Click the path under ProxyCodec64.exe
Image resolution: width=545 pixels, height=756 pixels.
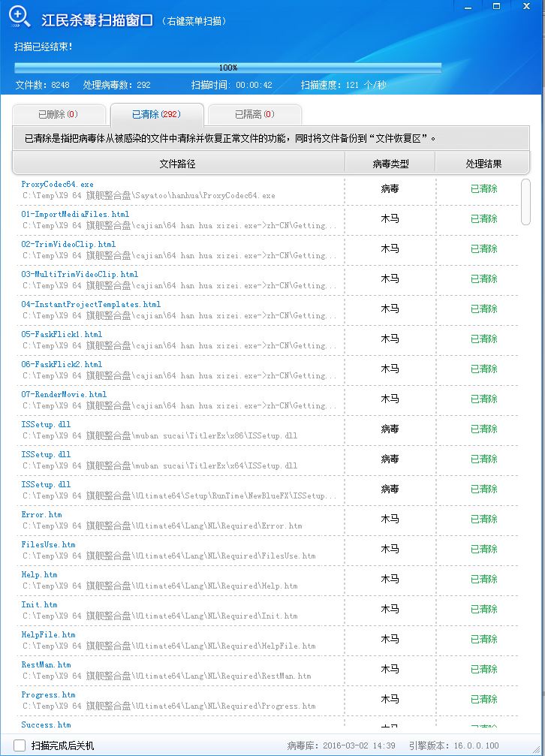coord(149,196)
